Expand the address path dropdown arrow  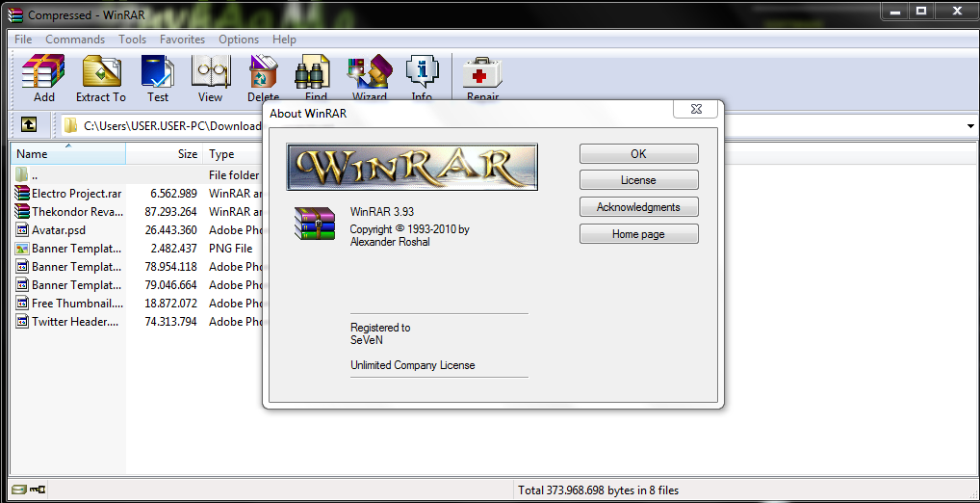970,125
